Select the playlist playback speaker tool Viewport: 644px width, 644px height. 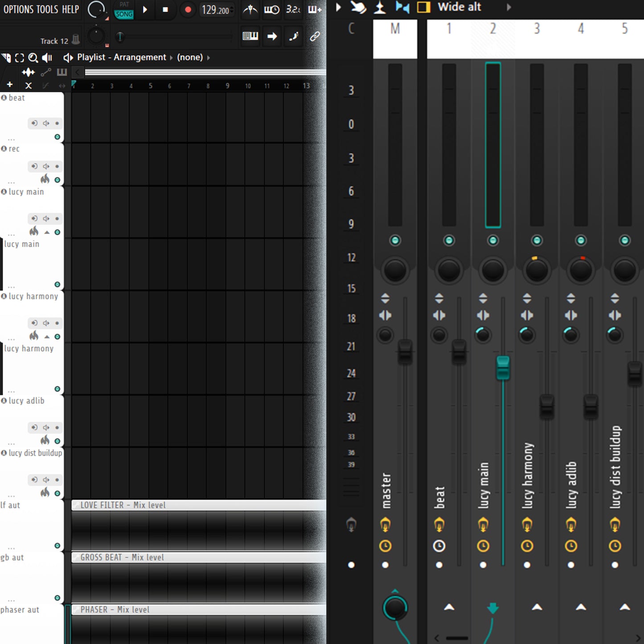(x=47, y=57)
